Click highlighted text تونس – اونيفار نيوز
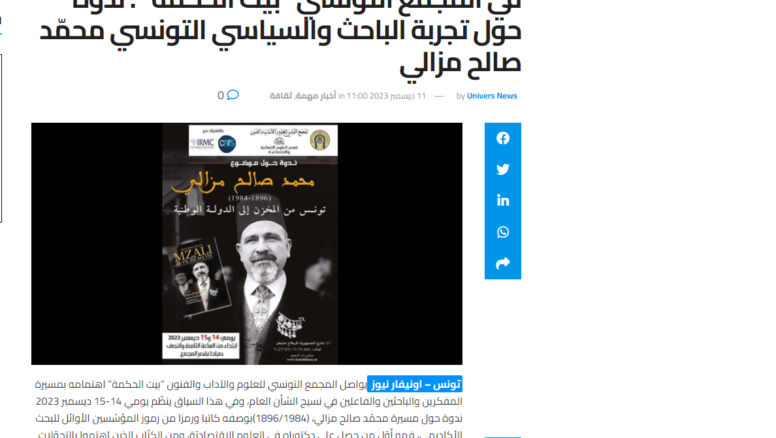 pyautogui.click(x=415, y=384)
